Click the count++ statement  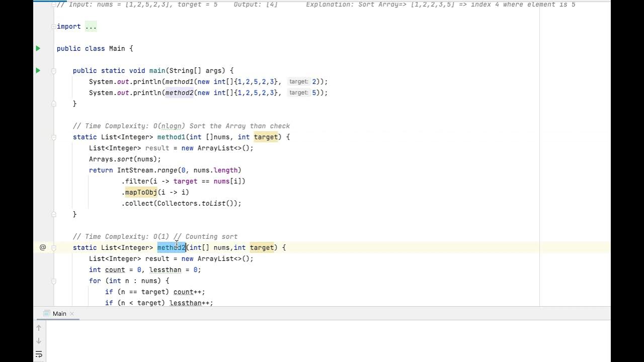[x=189, y=292]
